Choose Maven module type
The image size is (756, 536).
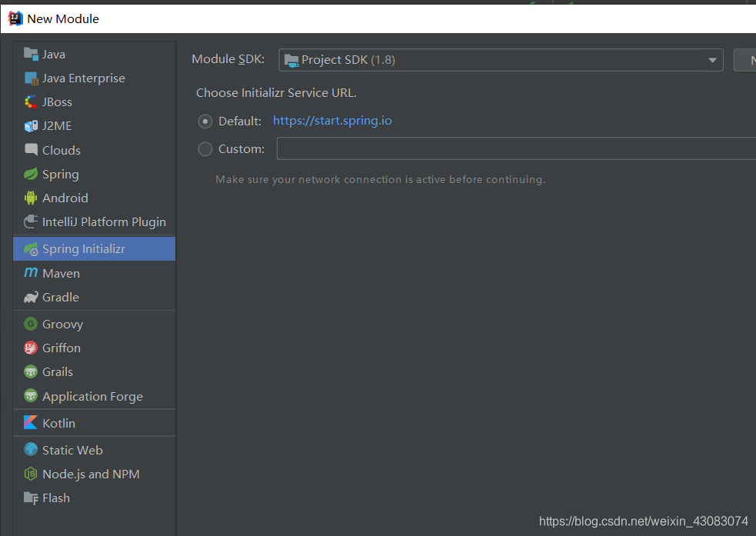[95, 273]
